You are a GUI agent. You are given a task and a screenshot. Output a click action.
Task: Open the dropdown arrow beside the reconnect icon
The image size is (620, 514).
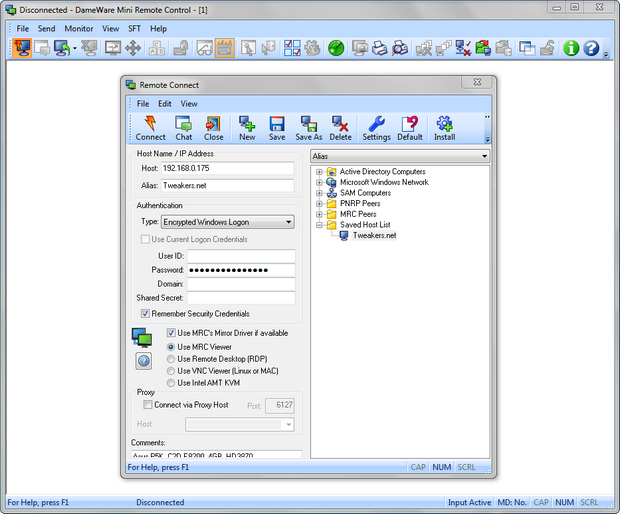75,48
